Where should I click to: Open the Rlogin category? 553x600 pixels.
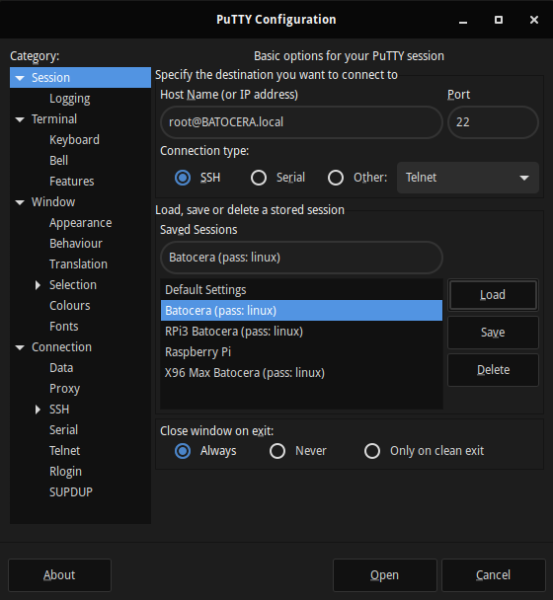[x=65, y=471]
